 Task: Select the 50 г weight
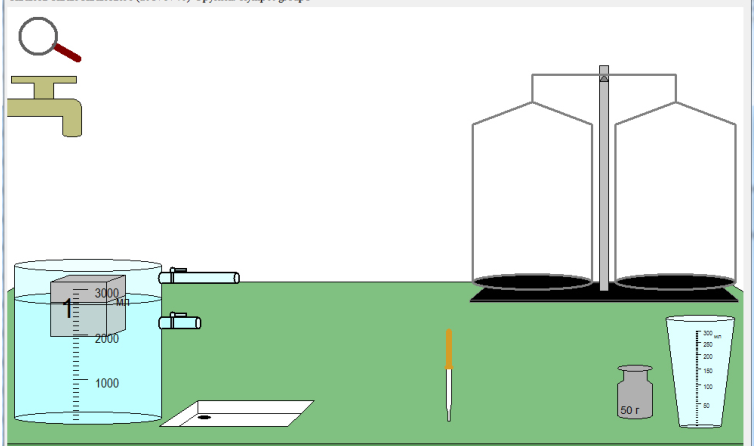635,392
